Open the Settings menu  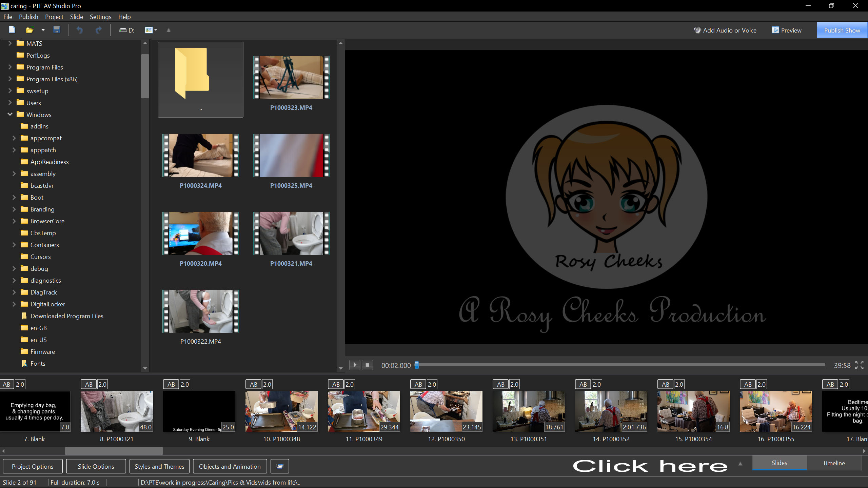(x=100, y=17)
